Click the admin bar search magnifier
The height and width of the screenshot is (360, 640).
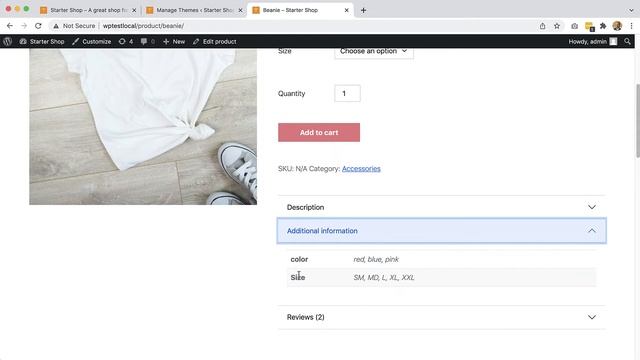(x=627, y=41)
